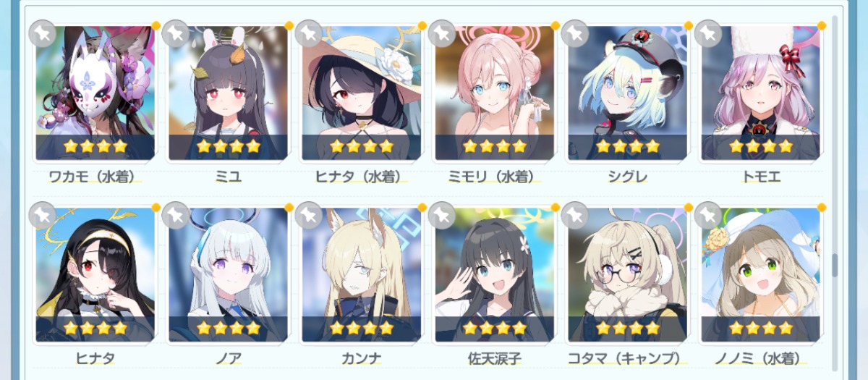Toggle the pin icon on トモエ card
Image resolution: width=868 pixels, height=380 pixels.
coord(708,33)
